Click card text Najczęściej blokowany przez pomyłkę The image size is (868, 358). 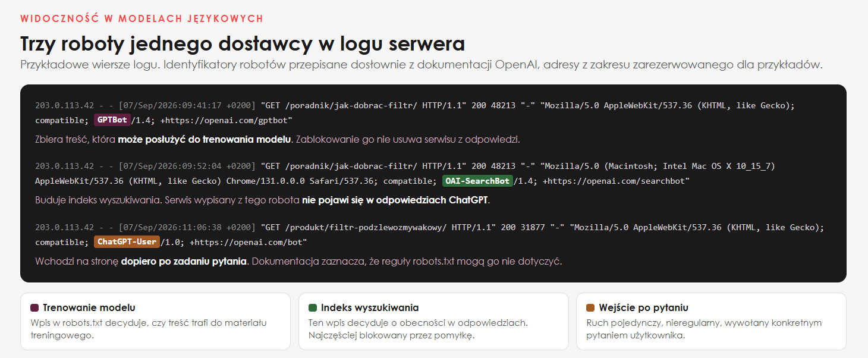[x=391, y=335]
